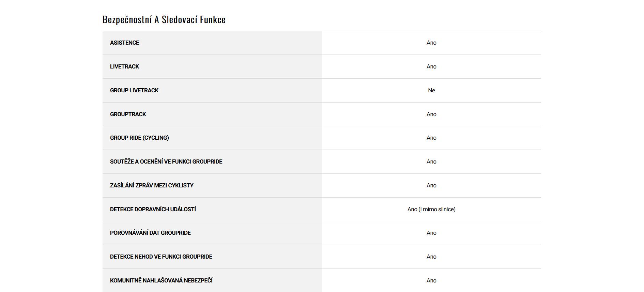Click POROVNÁVÁNÍ DAT GROUPRIDE label

tap(150, 233)
